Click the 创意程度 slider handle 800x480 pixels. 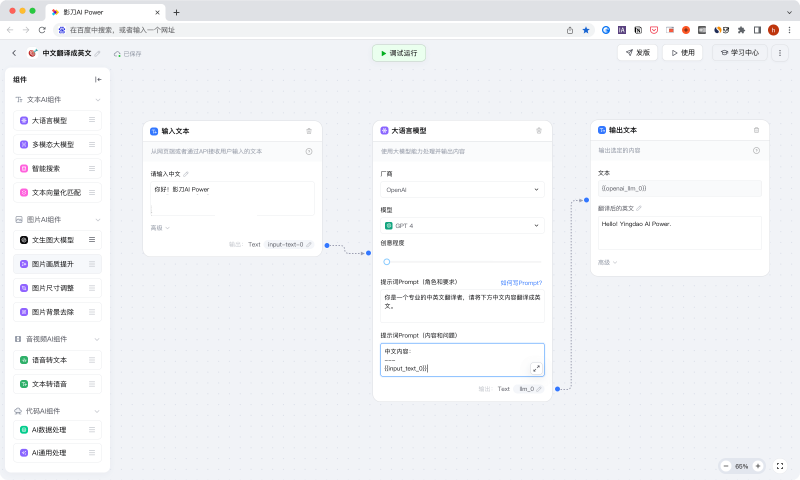tap(387, 261)
